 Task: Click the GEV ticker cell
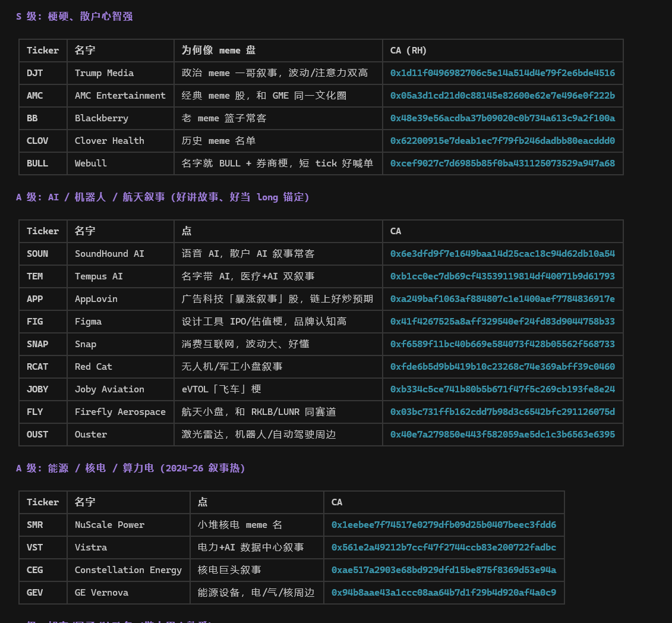pos(43,593)
